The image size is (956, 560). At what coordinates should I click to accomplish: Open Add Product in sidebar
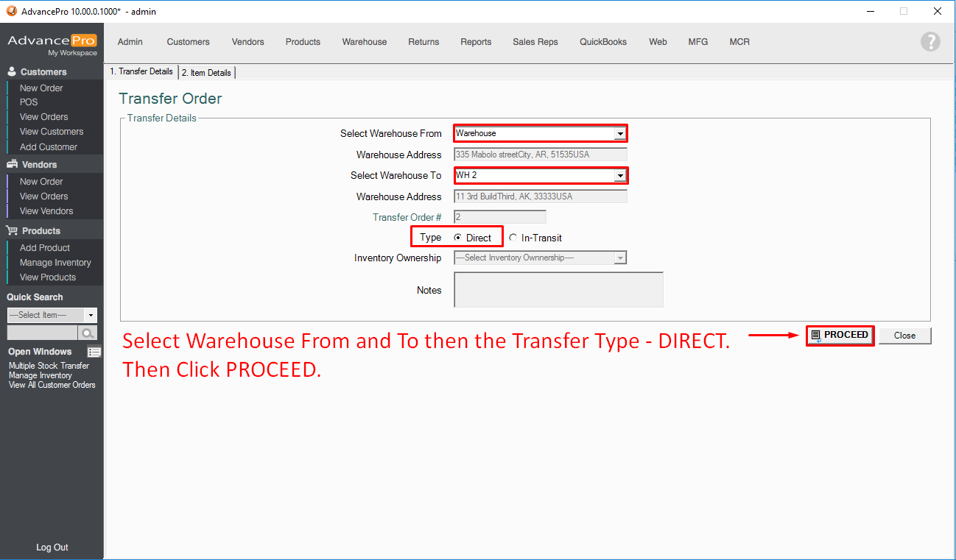[45, 248]
